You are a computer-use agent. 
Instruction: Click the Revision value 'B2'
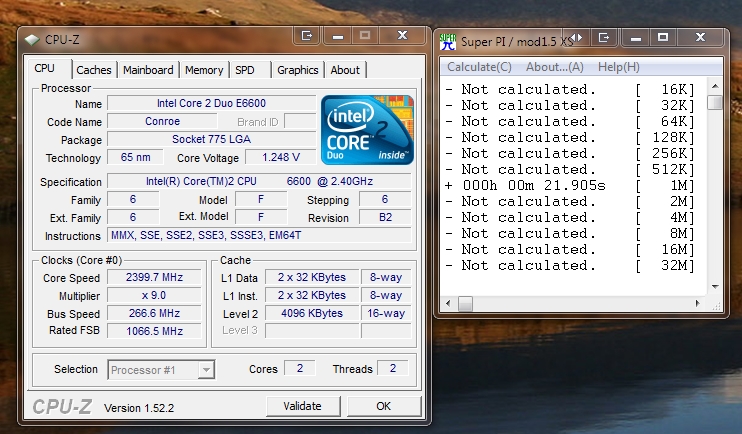pyautogui.click(x=385, y=217)
